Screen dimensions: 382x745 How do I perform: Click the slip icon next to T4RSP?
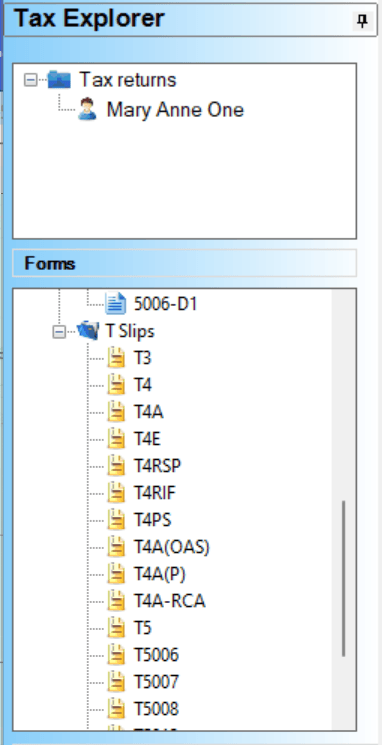click(x=116, y=466)
